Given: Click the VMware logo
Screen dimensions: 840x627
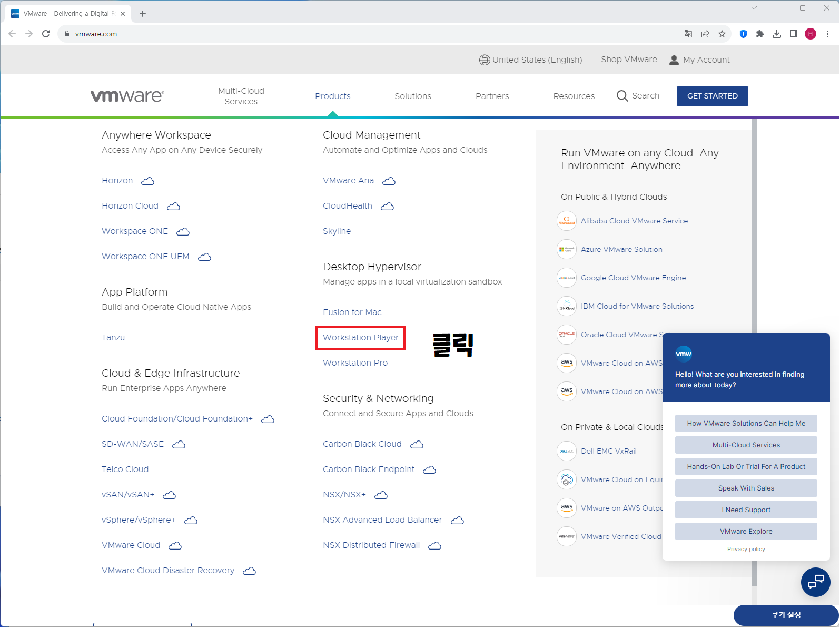Looking at the screenshot, I should pos(127,96).
